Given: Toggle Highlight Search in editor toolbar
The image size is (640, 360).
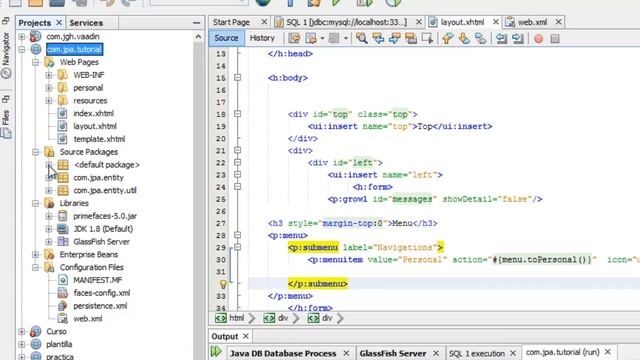Looking at the screenshot, I should 411,38.
